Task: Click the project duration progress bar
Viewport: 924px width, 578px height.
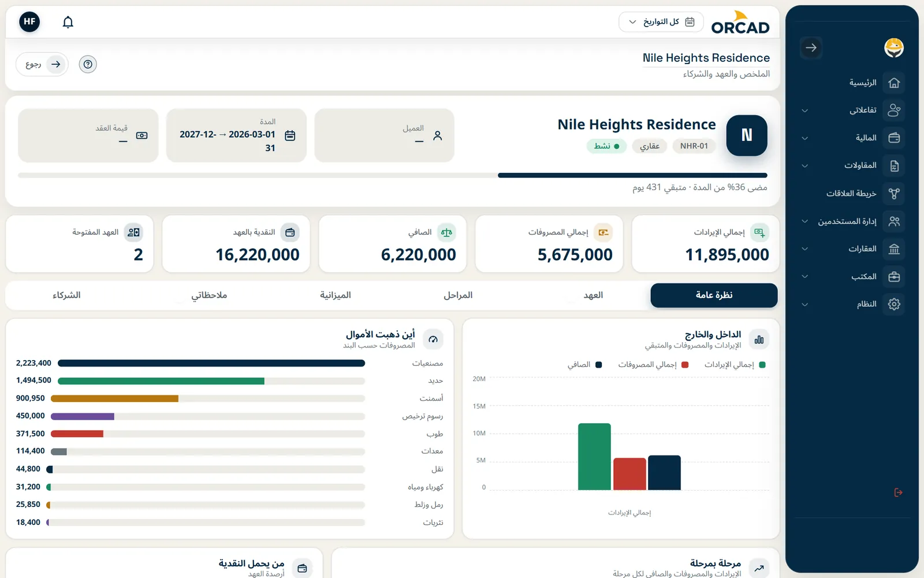Action: pos(393,175)
